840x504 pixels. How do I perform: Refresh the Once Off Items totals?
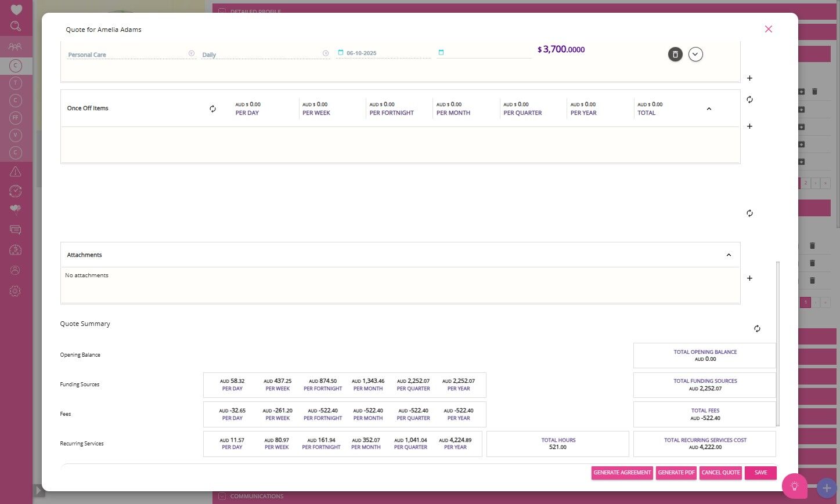(x=212, y=109)
